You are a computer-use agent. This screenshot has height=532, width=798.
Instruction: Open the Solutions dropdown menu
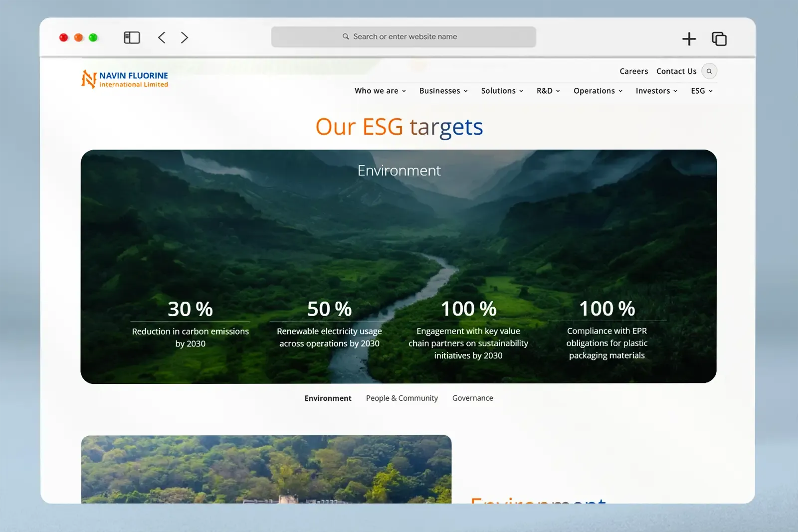click(502, 91)
